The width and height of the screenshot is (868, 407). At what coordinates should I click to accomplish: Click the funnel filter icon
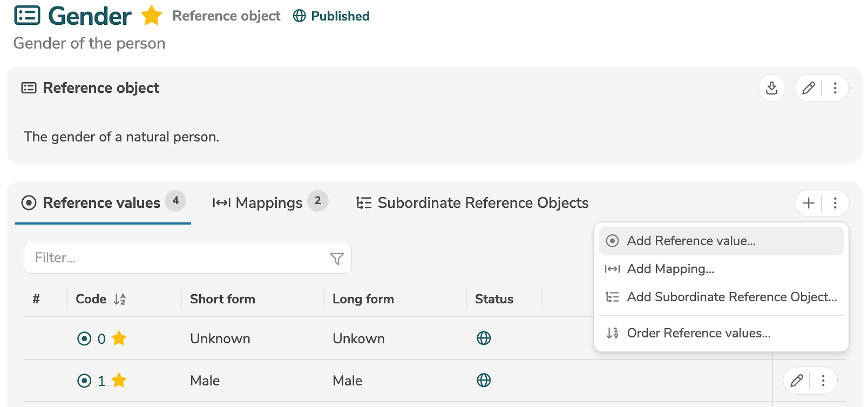(x=337, y=259)
